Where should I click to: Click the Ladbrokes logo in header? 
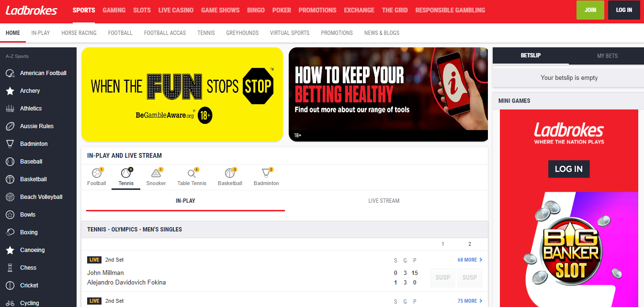coord(32,10)
